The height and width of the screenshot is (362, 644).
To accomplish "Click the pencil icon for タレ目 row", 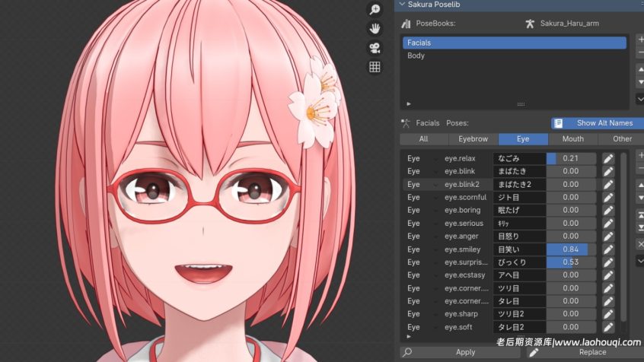I will pos(608,301).
